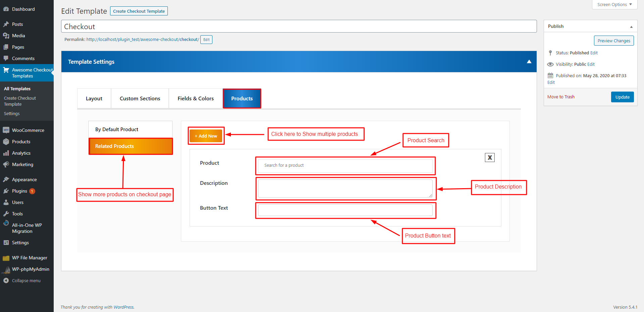This screenshot has height=312, width=644.
Task: Click the Media icon in sidebar
Action: [6, 36]
